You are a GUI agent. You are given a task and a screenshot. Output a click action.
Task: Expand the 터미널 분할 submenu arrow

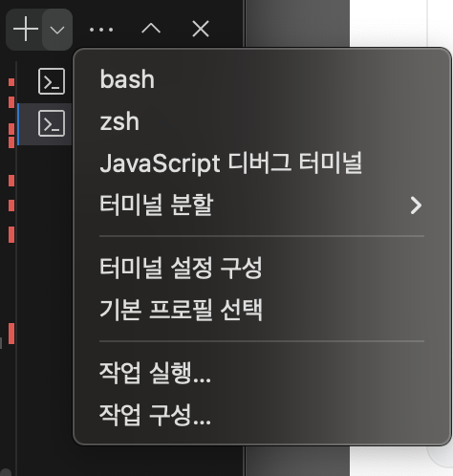[x=416, y=206]
